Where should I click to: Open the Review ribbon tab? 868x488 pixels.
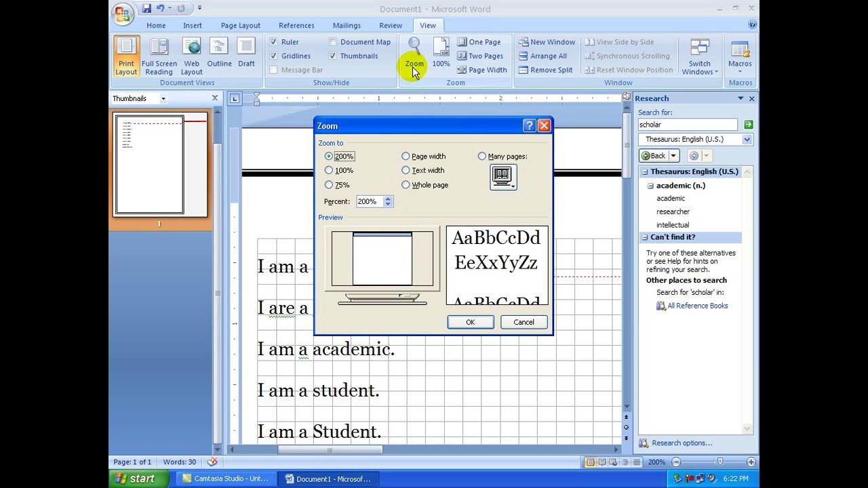point(391,26)
